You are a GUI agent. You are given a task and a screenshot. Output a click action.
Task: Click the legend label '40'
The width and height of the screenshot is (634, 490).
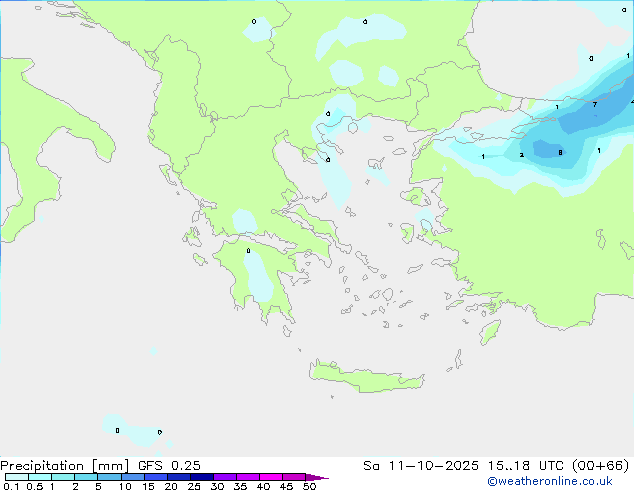[x=263, y=486]
